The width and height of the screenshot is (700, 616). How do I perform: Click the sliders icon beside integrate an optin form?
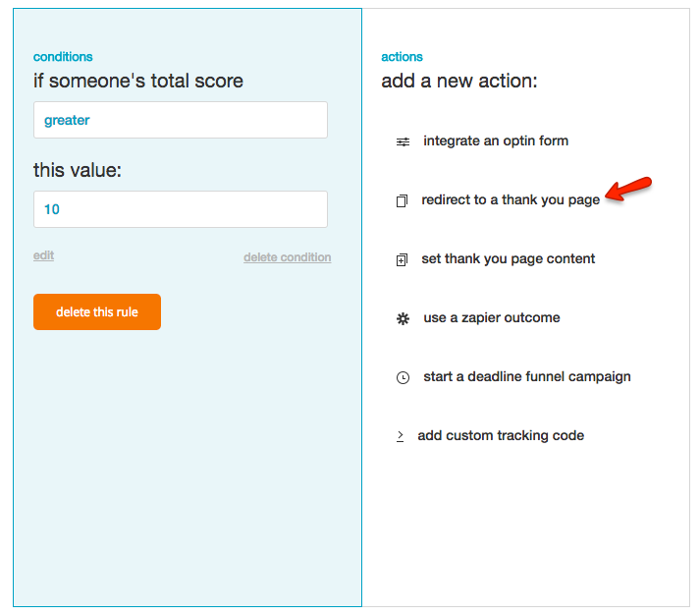click(403, 141)
